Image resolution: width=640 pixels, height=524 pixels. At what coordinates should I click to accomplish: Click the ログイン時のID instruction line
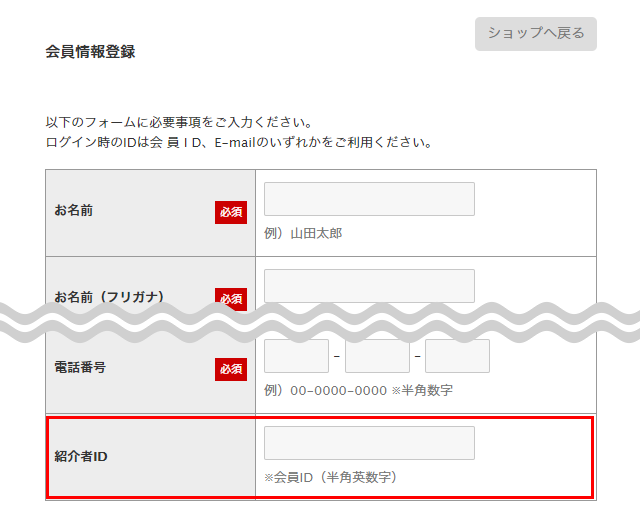[x=238, y=142]
